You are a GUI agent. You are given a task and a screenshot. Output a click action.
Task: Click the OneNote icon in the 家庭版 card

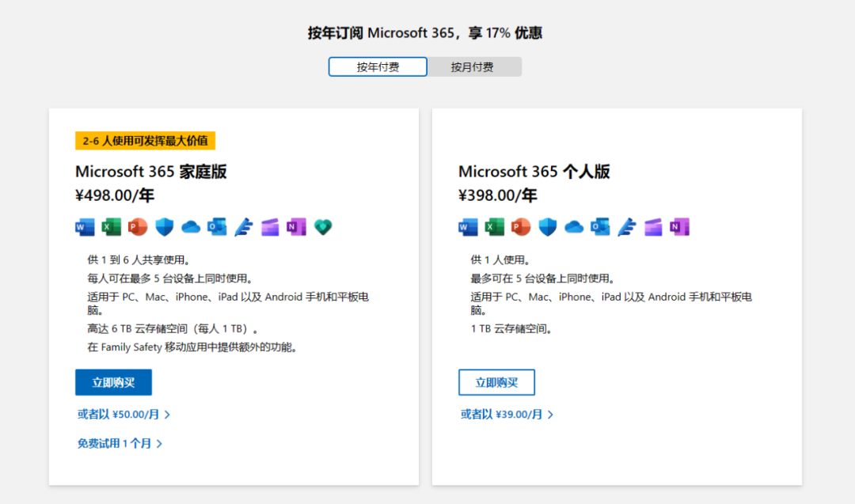pos(297,226)
